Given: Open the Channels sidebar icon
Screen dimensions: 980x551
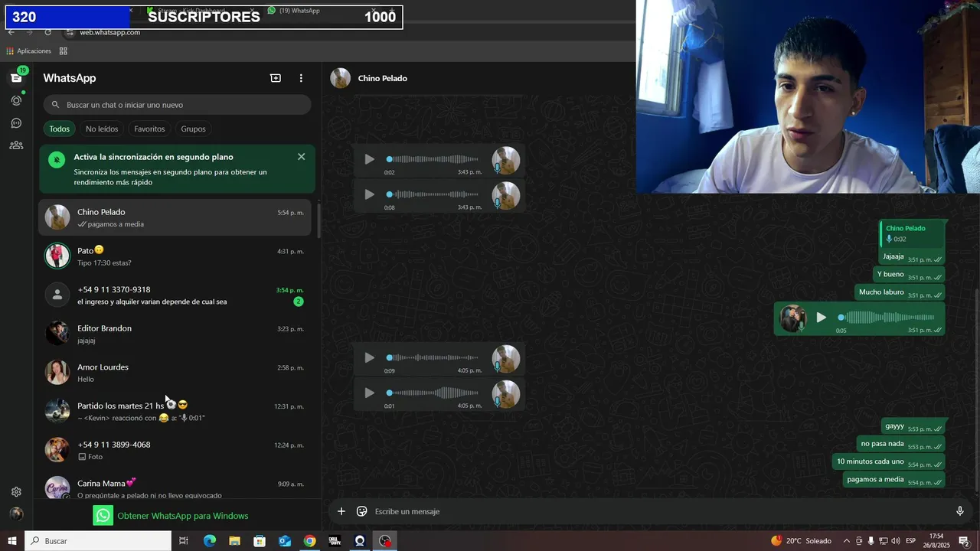Looking at the screenshot, I should tap(16, 122).
